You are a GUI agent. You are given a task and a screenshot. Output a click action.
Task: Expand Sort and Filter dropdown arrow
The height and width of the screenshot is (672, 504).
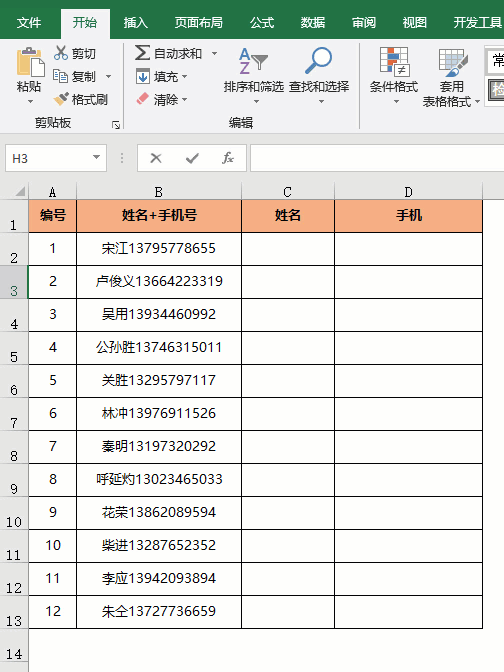pos(256,102)
